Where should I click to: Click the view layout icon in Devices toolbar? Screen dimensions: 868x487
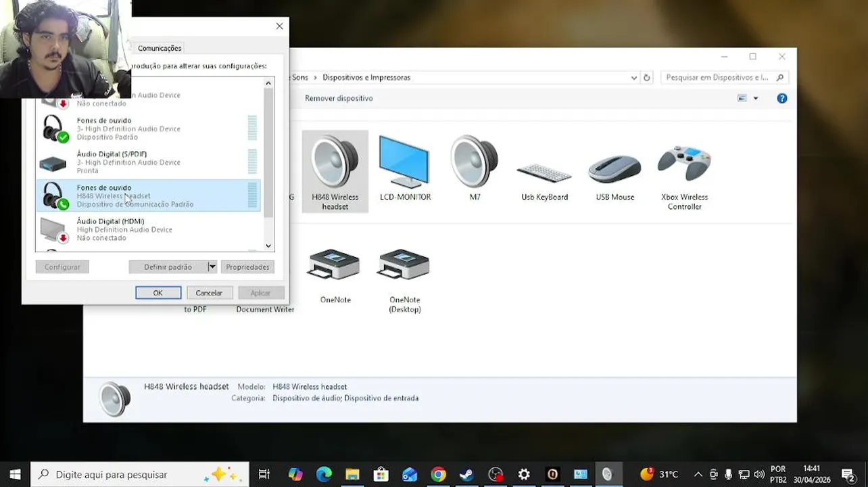[x=742, y=98]
